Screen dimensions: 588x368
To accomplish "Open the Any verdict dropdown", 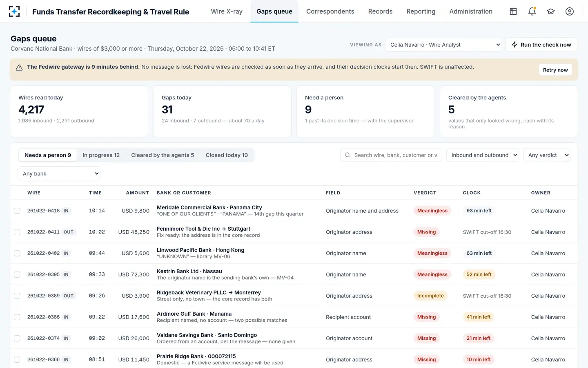I will (547, 155).
